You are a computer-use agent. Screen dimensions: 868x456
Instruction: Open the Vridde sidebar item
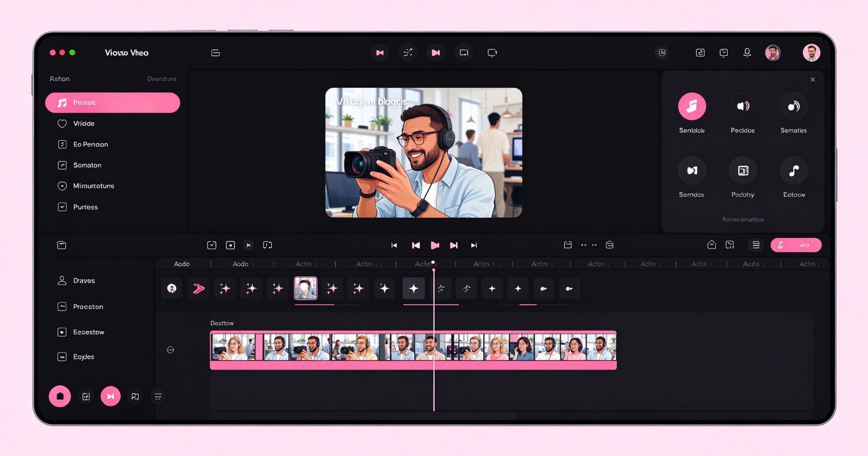pos(84,123)
